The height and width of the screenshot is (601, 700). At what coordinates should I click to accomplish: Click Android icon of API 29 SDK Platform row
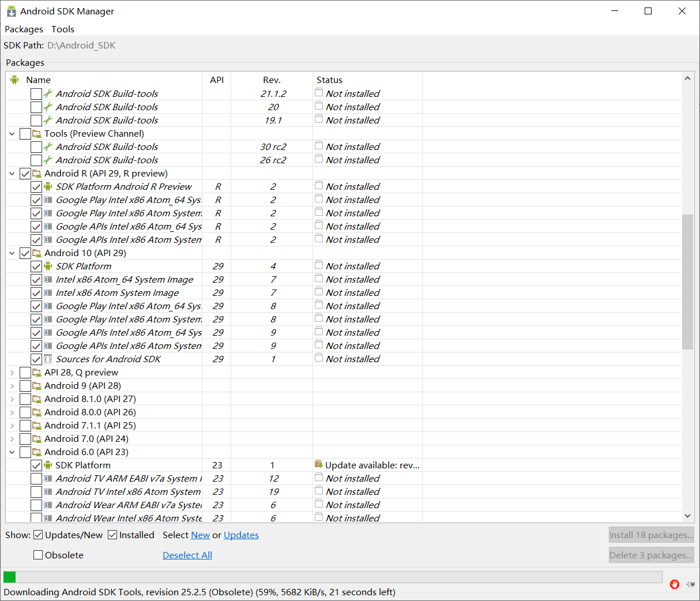click(x=48, y=266)
